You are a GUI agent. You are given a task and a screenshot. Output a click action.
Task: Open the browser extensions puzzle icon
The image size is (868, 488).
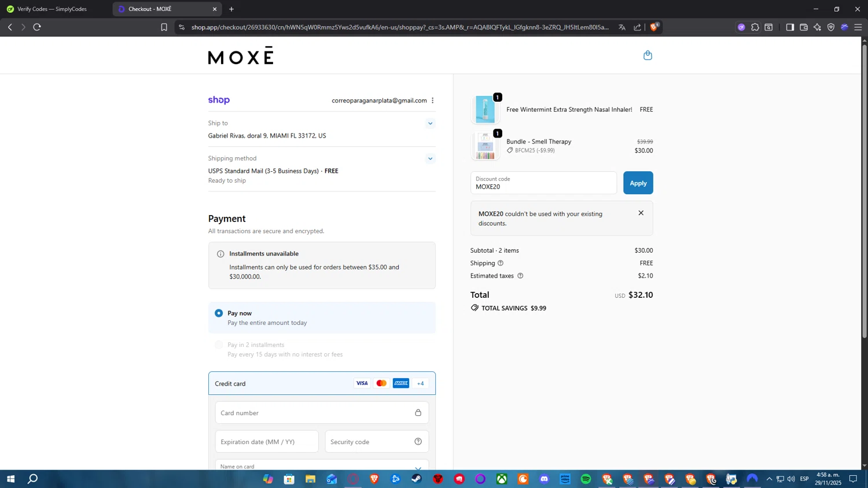tap(755, 27)
